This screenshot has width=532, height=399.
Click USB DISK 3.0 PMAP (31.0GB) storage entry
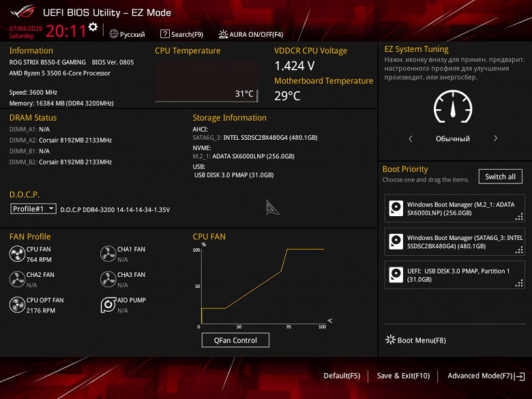[234, 175]
